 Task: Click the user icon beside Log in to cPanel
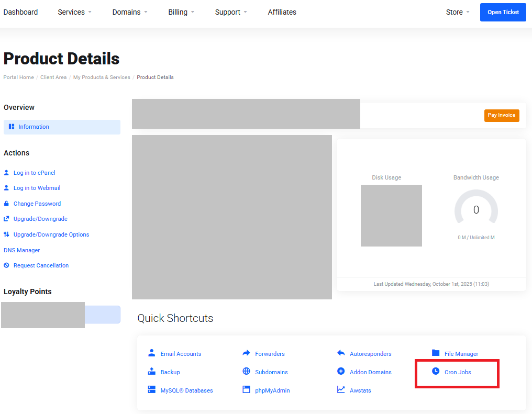(x=6, y=173)
